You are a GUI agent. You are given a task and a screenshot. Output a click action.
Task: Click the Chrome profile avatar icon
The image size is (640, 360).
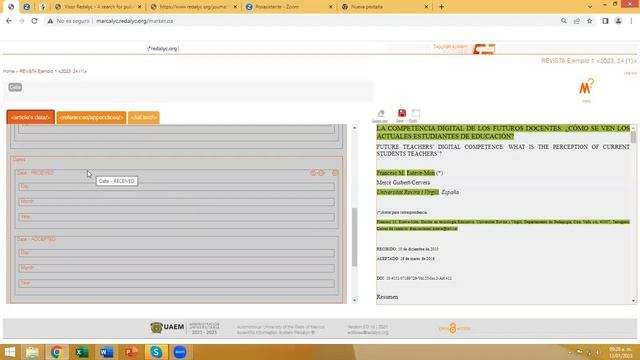tap(618, 21)
